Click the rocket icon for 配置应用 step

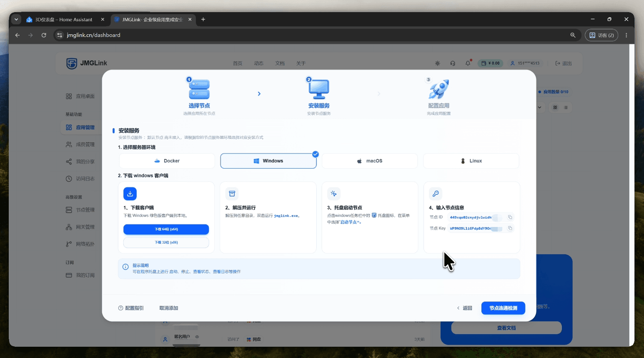[x=439, y=89]
